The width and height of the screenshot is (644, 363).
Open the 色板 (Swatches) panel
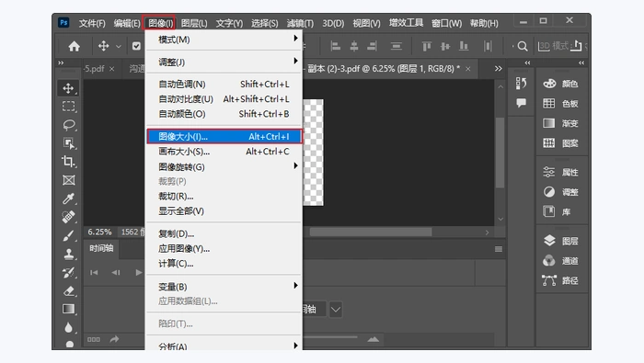coord(560,103)
